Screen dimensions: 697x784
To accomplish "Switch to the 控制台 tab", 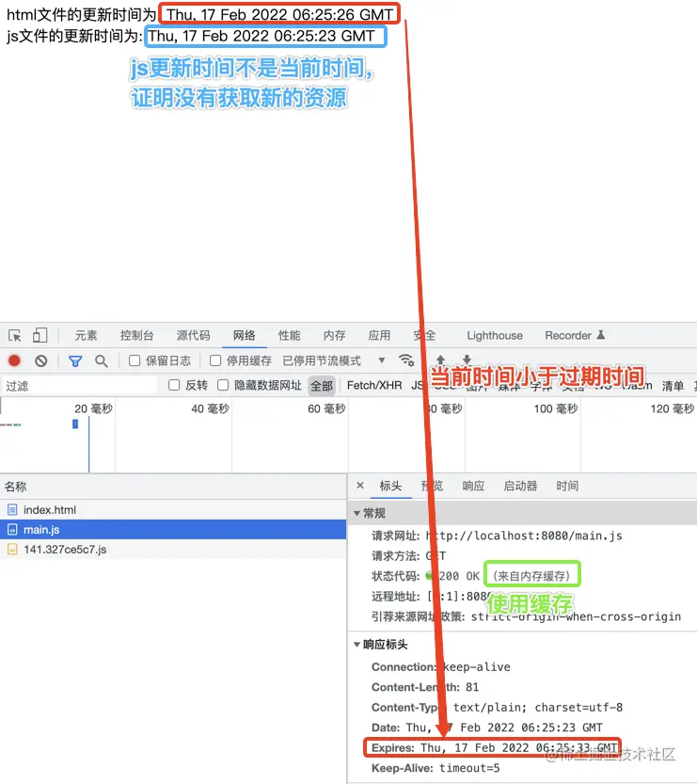I will tap(137, 335).
